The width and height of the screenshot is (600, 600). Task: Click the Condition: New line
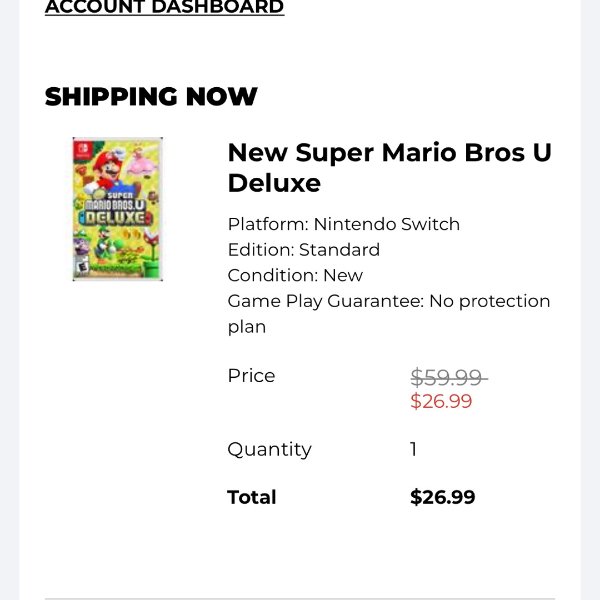[x=295, y=276]
